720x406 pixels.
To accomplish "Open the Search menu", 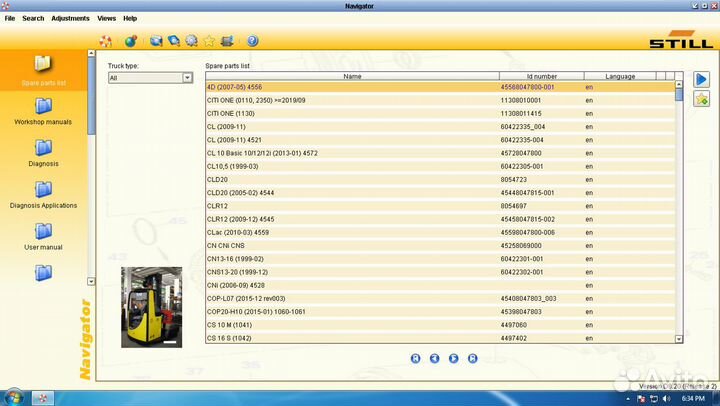I will point(33,18).
